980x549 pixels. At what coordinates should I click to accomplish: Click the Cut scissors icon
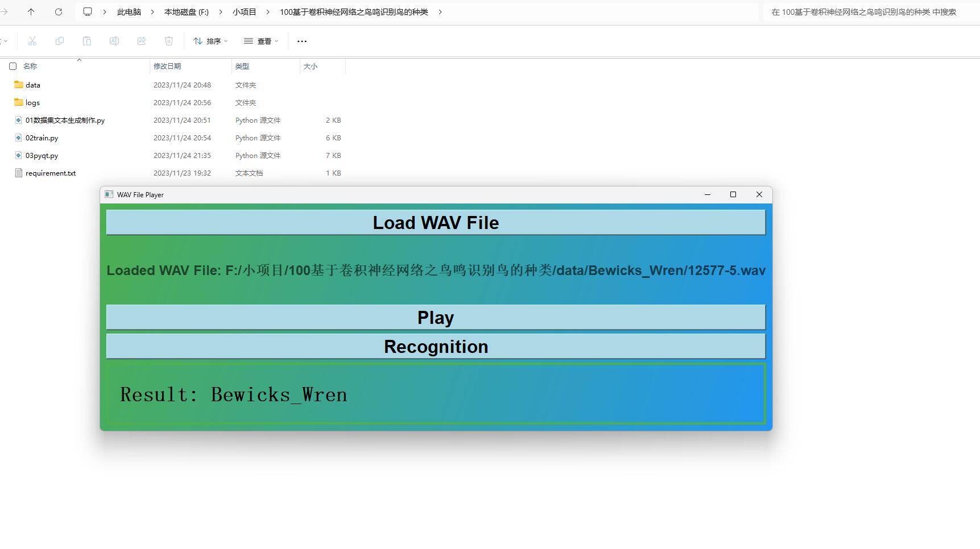point(32,41)
